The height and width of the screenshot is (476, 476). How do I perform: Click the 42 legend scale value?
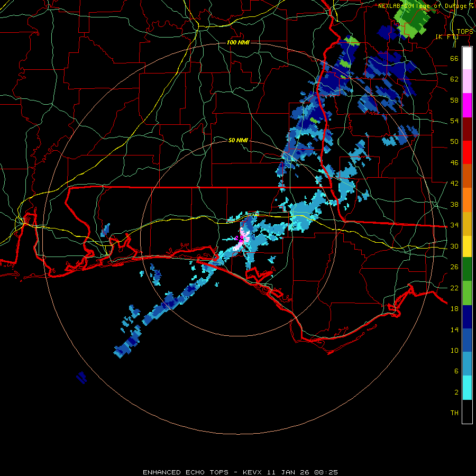[x=454, y=184]
